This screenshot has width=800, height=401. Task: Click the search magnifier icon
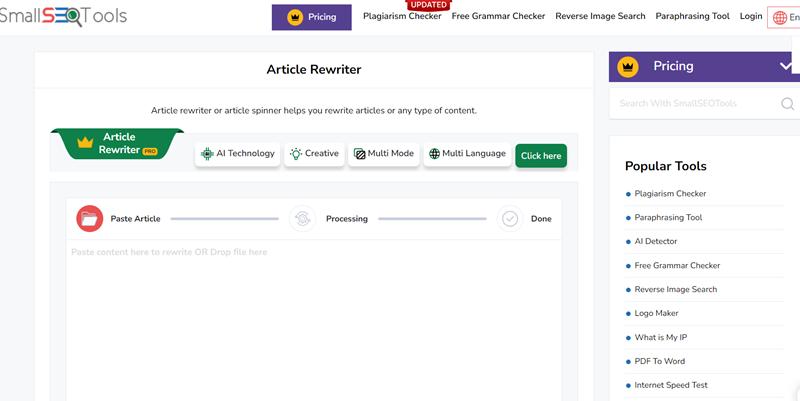(x=787, y=104)
